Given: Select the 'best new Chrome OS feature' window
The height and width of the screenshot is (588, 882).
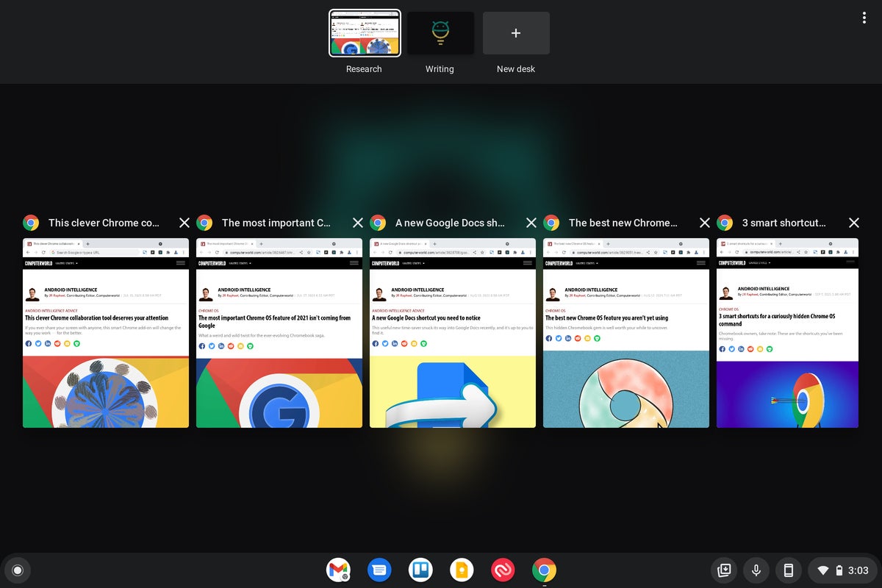Looking at the screenshot, I should (626, 333).
